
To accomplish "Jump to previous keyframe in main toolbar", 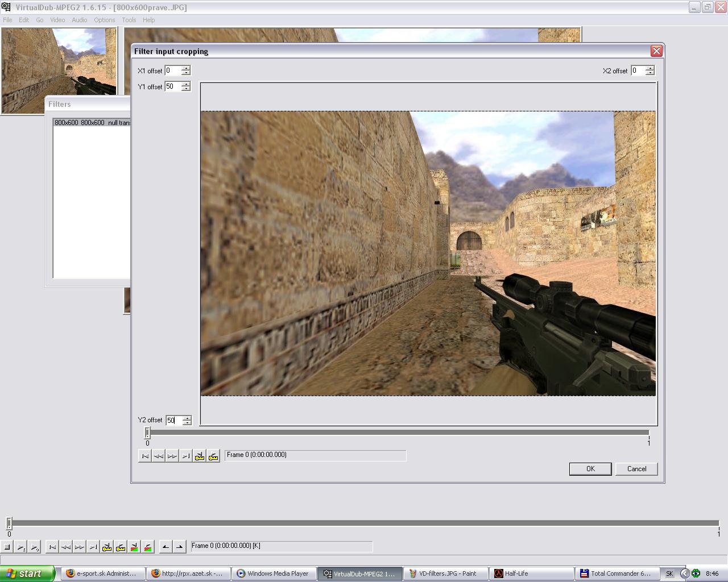I will click(x=107, y=547).
